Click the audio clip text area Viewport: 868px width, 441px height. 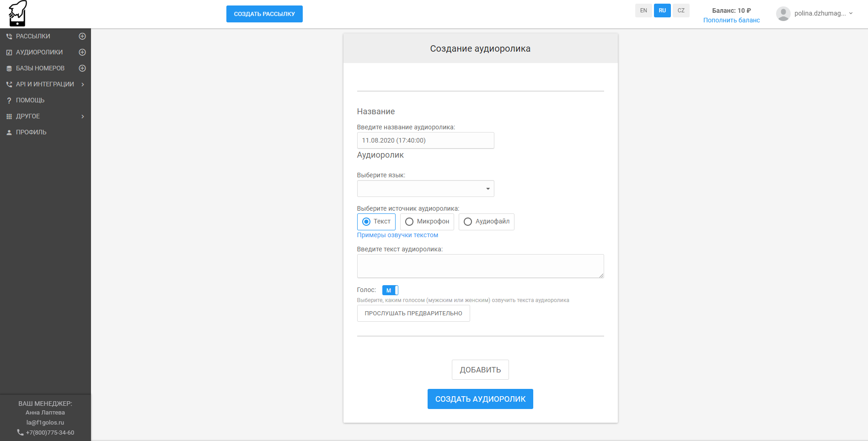[480, 266]
